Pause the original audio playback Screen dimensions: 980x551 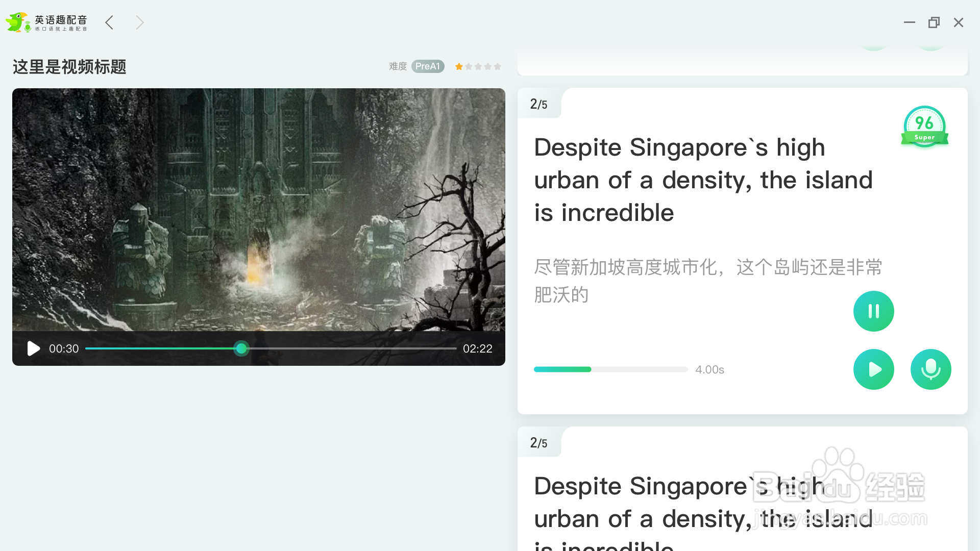(x=874, y=311)
